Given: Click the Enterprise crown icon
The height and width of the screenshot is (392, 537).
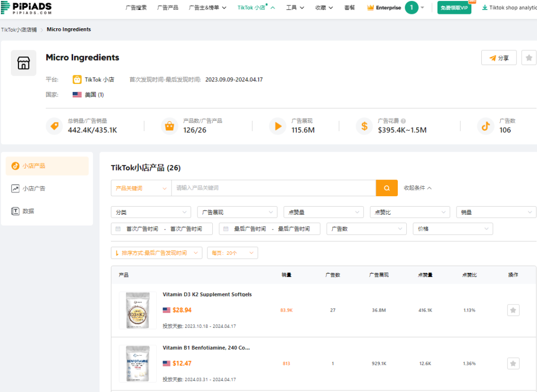Looking at the screenshot, I should tap(370, 7).
